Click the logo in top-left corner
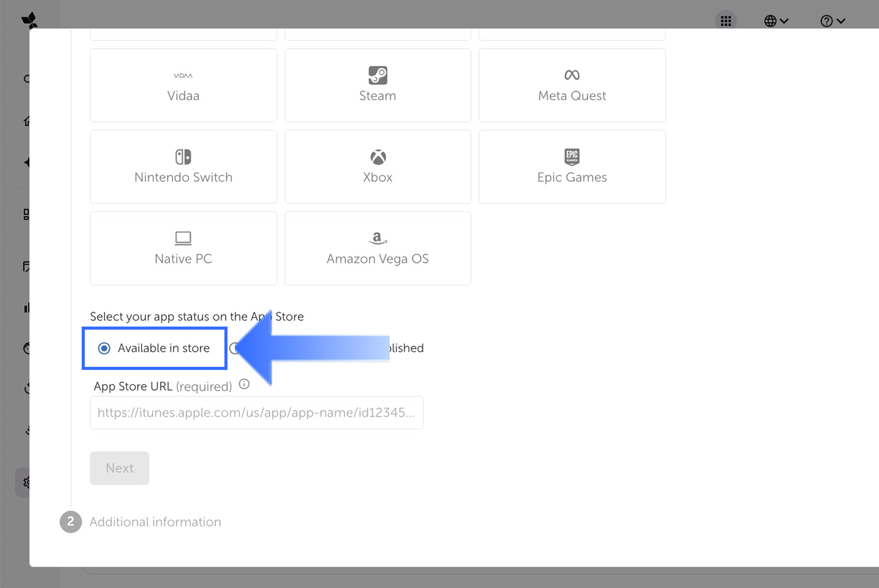This screenshot has width=879, height=588. [x=29, y=21]
